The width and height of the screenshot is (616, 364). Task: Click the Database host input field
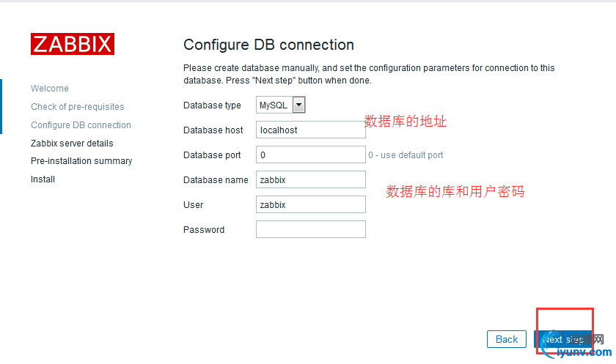pyautogui.click(x=310, y=130)
